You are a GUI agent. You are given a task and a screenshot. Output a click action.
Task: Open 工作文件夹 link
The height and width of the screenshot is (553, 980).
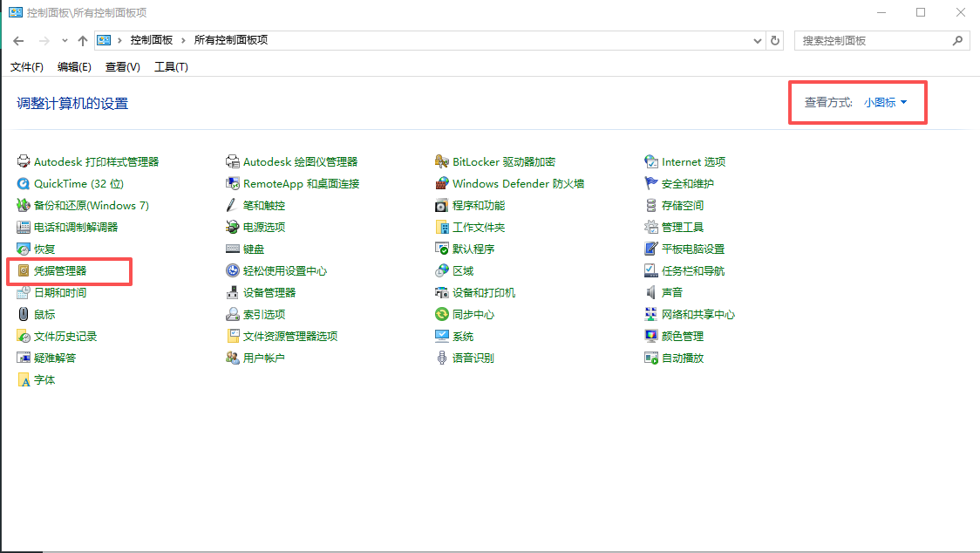pos(479,227)
